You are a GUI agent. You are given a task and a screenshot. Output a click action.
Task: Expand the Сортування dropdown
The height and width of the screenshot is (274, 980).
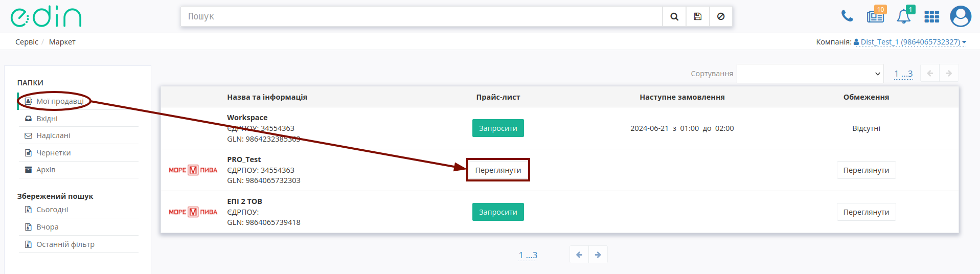coord(810,74)
